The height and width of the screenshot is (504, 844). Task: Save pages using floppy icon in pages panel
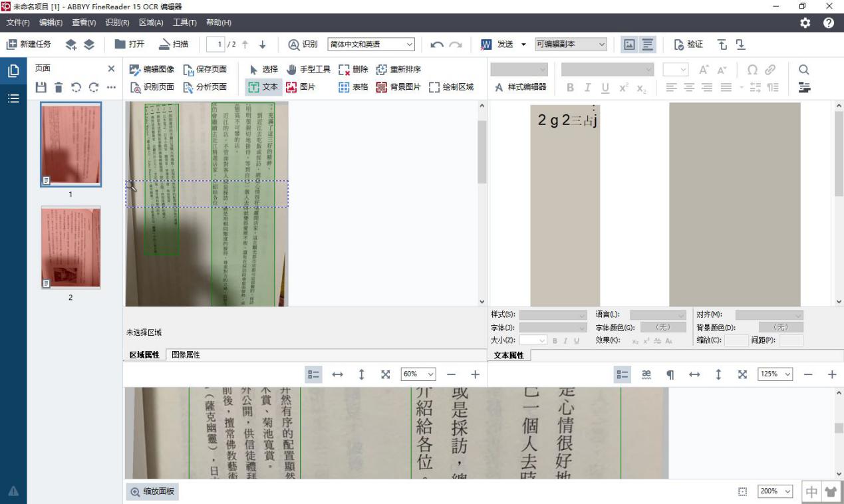(x=41, y=87)
